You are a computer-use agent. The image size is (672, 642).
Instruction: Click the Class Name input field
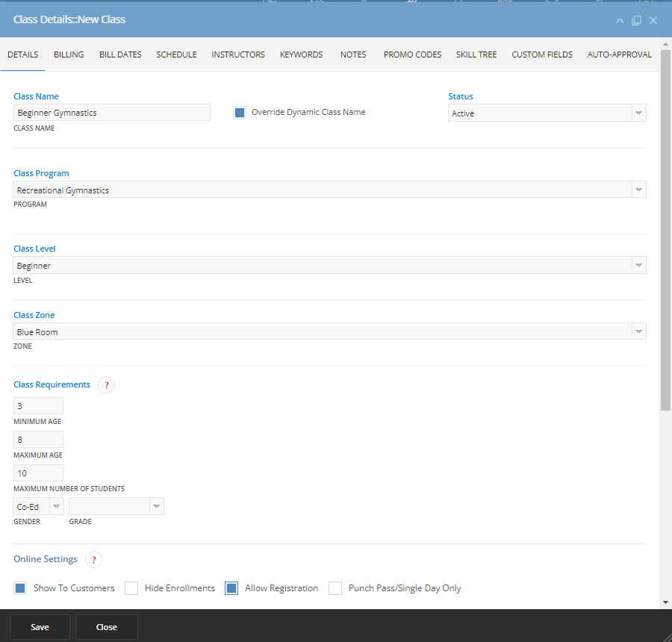coord(112,112)
